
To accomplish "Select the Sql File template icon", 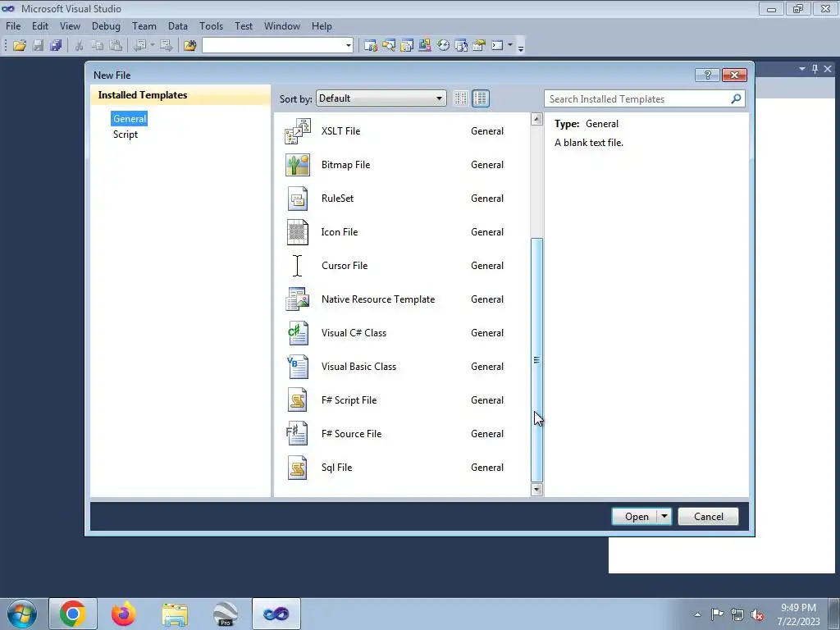I will [x=297, y=468].
